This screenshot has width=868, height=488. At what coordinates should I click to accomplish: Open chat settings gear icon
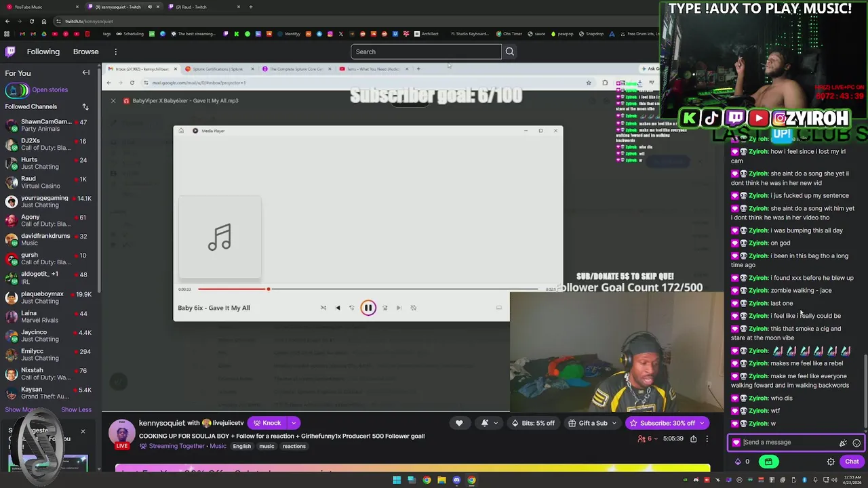click(831, 462)
